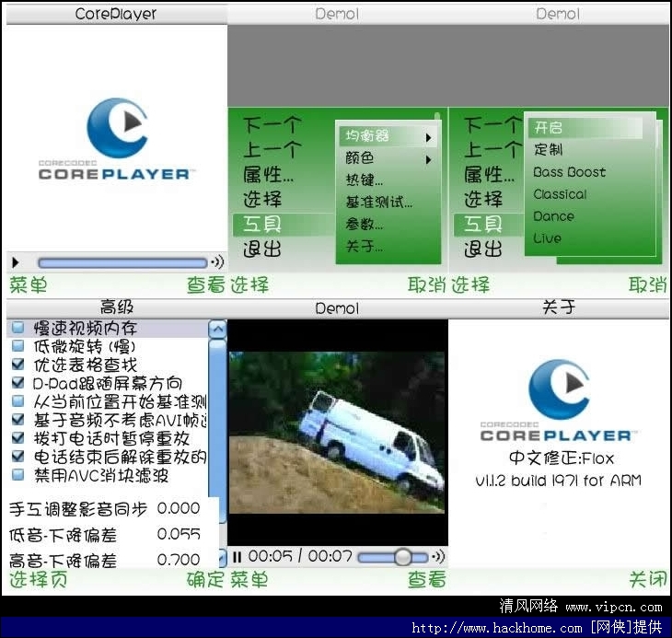Click the volume icon on the CorePlayer start screen
Image resolution: width=672 pixels, height=638 pixels.
[218, 261]
